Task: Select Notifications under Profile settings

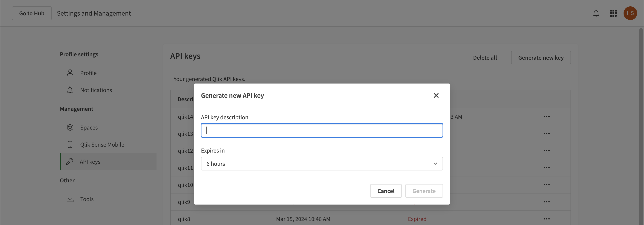Action: [96, 90]
